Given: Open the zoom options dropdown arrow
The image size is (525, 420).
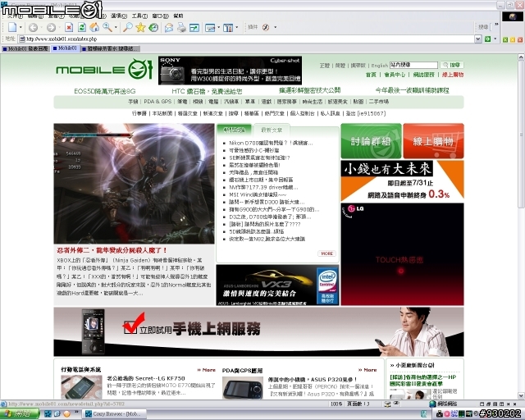Looking at the screenshot, I should 116,27.
